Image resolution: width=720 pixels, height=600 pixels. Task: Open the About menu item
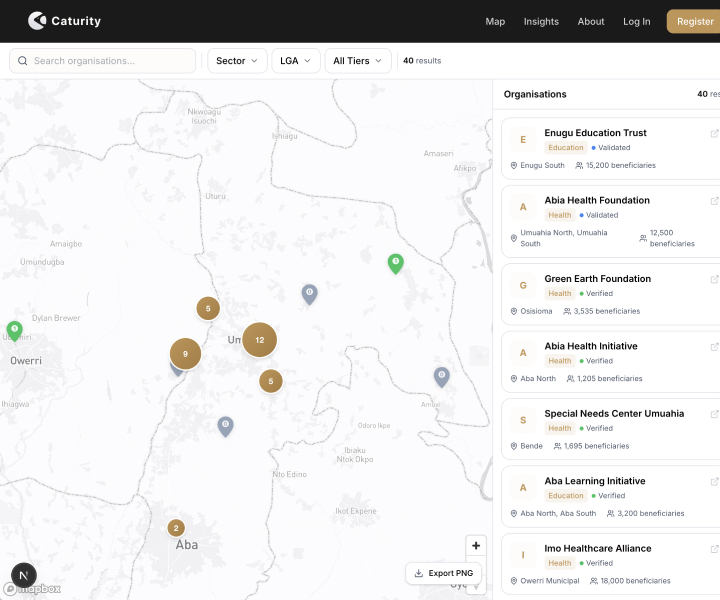[x=591, y=21]
